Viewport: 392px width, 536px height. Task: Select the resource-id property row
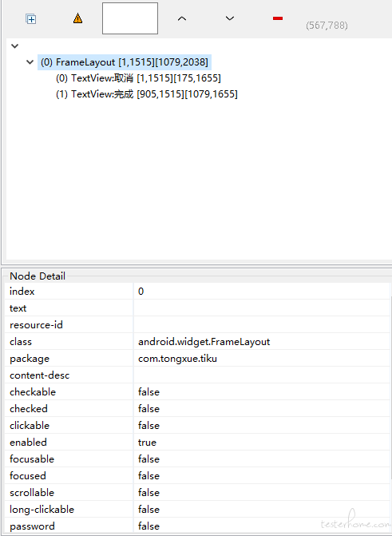click(197, 325)
